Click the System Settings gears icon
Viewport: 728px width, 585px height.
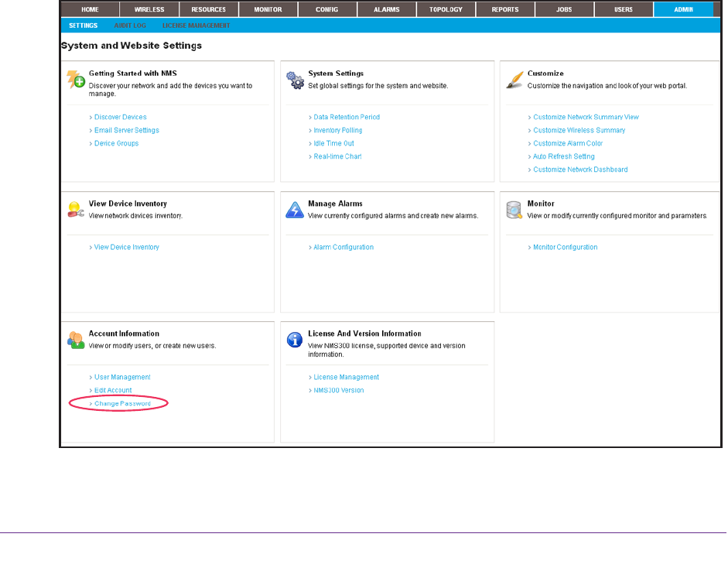click(x=295, y=80)
